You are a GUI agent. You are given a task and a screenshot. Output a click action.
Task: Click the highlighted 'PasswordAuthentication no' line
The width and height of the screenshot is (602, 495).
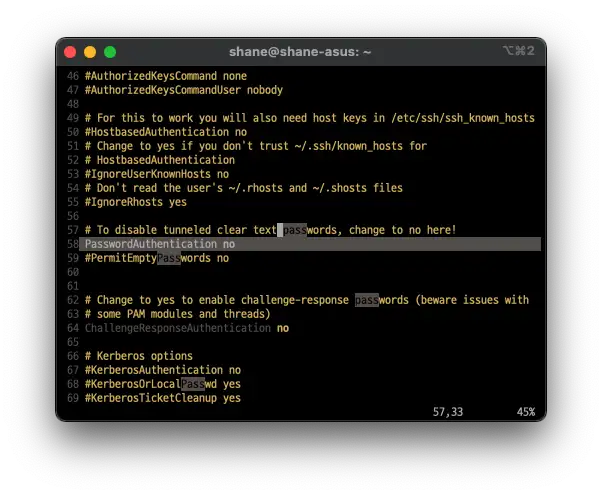[310, 244]
